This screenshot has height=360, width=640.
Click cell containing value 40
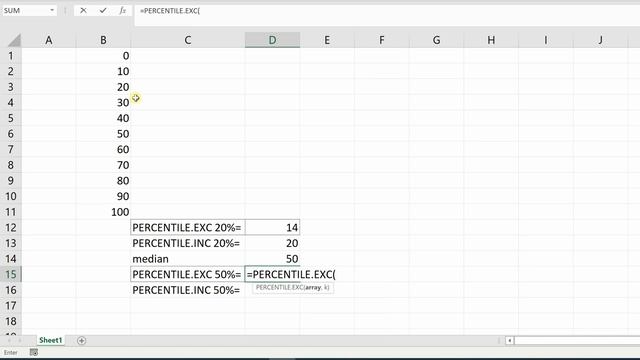103,118
